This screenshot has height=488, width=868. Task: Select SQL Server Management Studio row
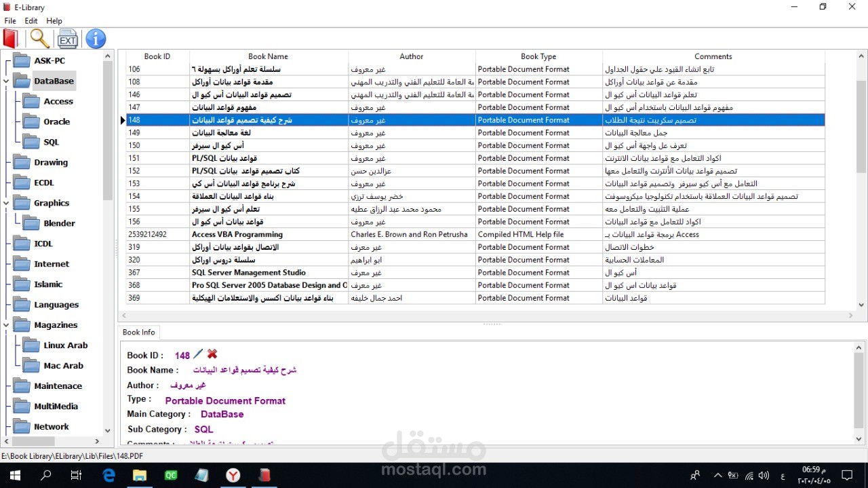pos(475,272)
